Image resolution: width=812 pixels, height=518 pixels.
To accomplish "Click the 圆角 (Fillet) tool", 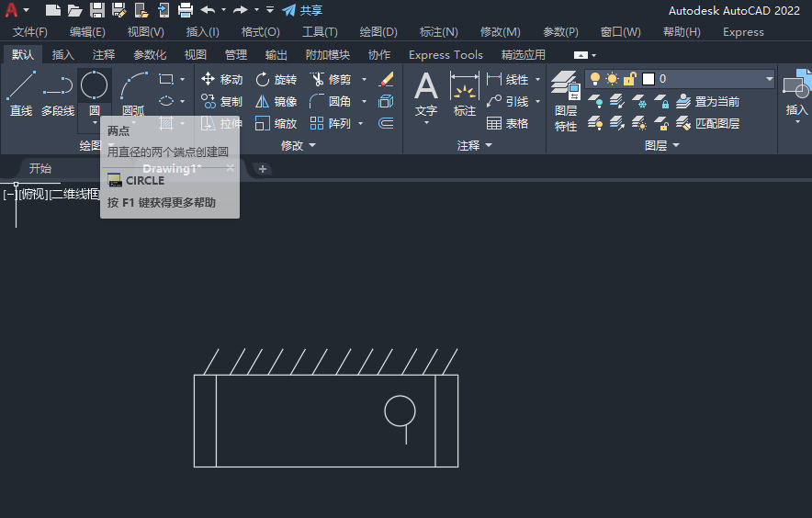I will click(x=331, y=102).
